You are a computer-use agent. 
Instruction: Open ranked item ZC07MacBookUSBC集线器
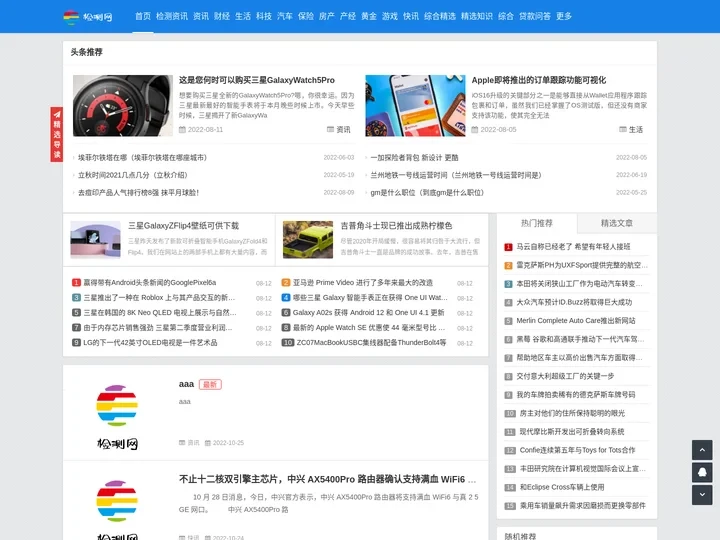(x=371, y=343)
